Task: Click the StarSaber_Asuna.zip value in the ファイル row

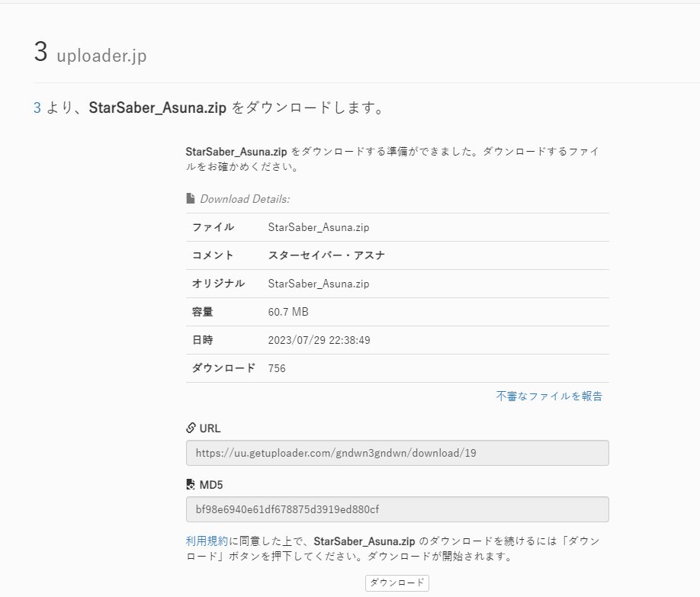Action: click(x=318, y=227)
